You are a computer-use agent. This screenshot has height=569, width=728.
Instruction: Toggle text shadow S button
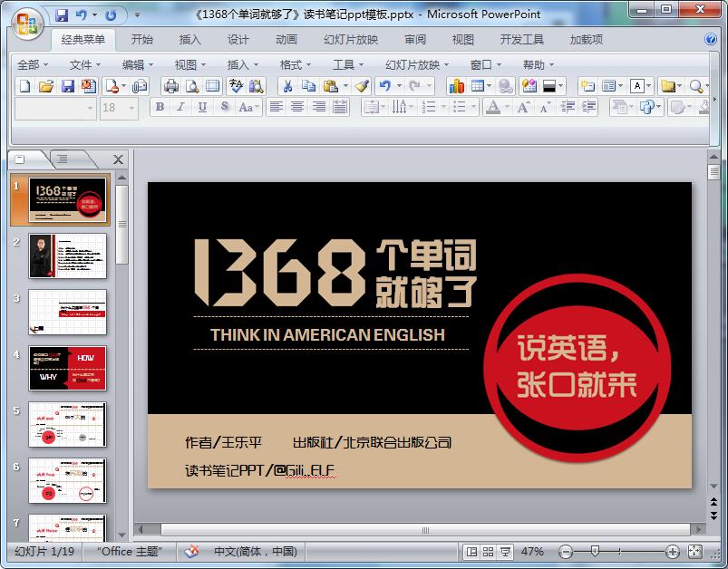tap(225, 107)
